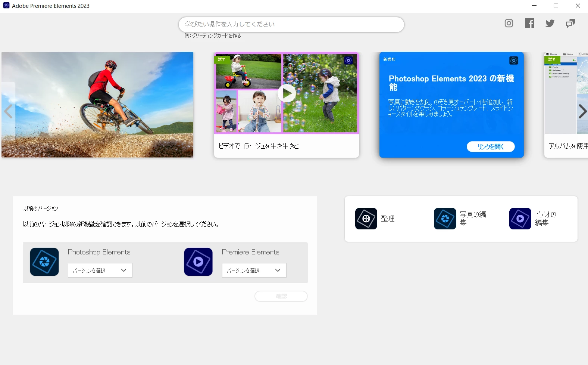Launch ビデオの編集 Video Editor icon

pyautogui.click(x=520, y=219)
